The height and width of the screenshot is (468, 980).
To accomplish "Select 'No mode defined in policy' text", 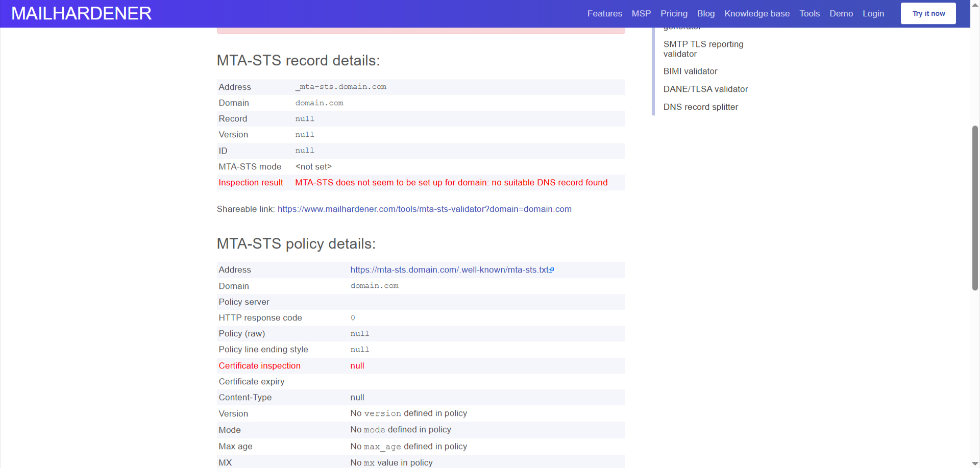I will pyautogui.click(x=401, y=430).
